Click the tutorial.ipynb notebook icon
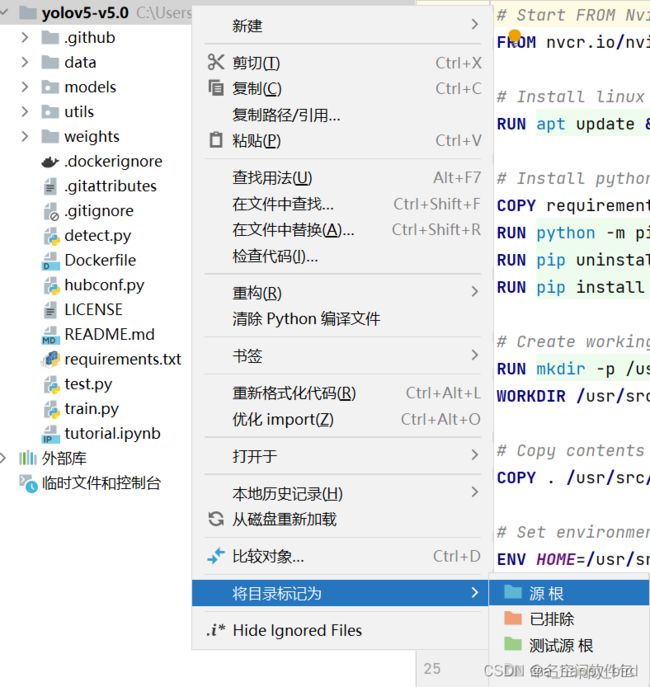The width and height of the screenshot is (650, 687). (50, 434)
